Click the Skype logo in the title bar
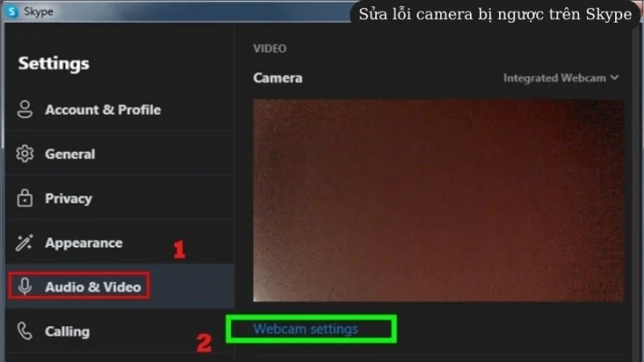 pyautogui.click(x=13, y=12)
